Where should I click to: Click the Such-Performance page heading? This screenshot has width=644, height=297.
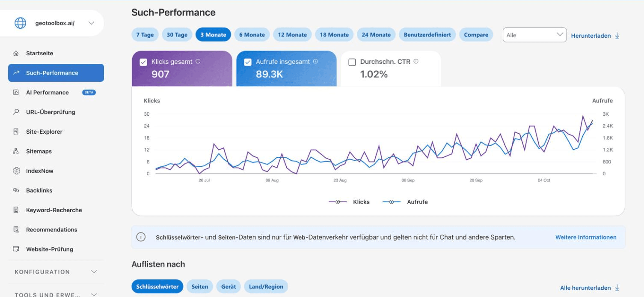pyautogui.click(x=173, y=12)
